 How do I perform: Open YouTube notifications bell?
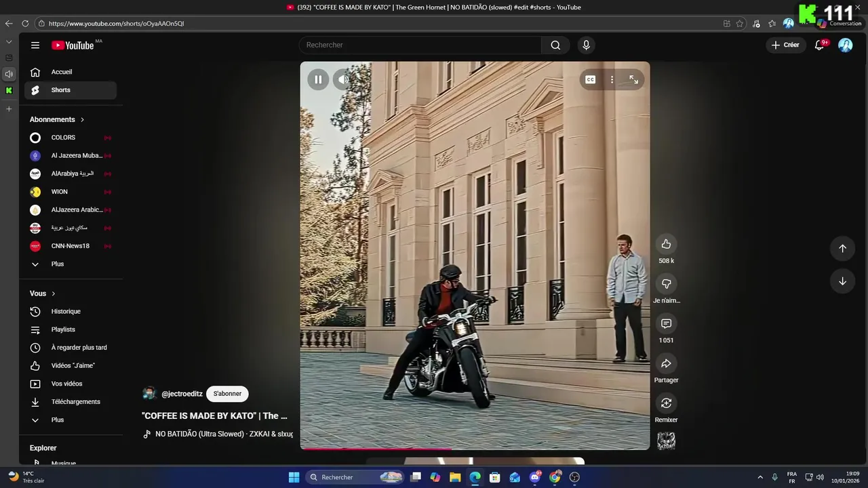coord(819,45)
